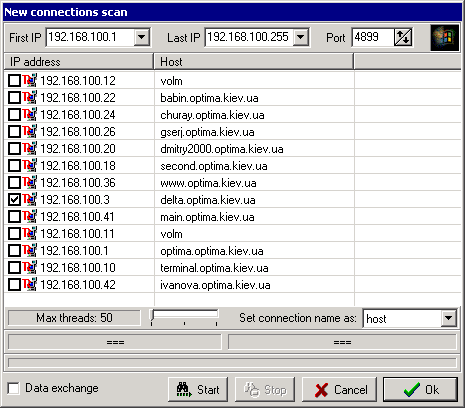Uncheck the 192.168.100.3 delta checkbox

coord(14,200)
